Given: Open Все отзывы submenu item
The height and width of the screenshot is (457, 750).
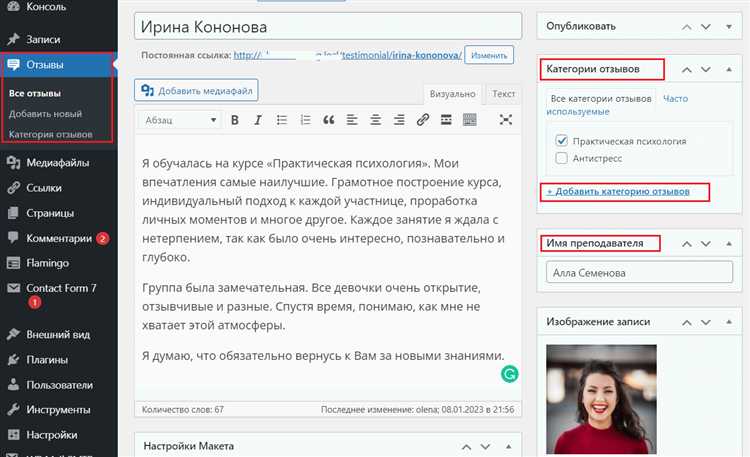Looking at the screenshot, I should [35, 93].
